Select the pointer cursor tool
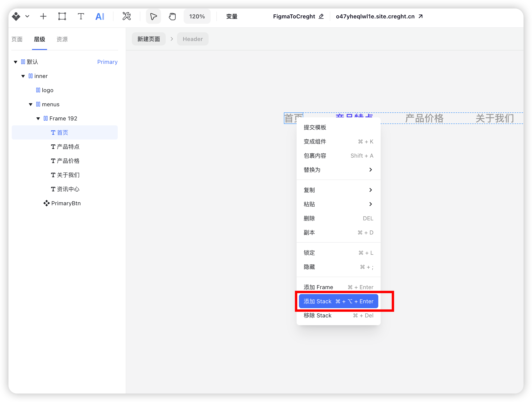 coord(153,16)
